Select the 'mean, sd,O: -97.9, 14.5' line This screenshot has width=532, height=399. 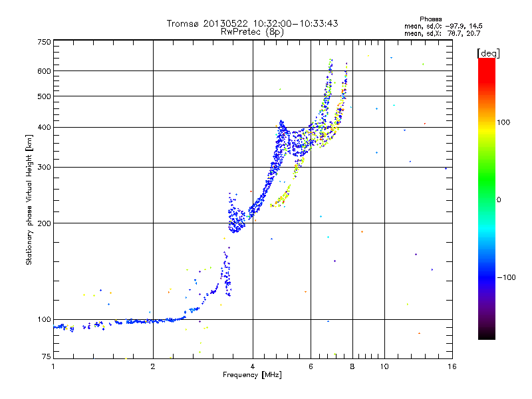tap(443, 26)
